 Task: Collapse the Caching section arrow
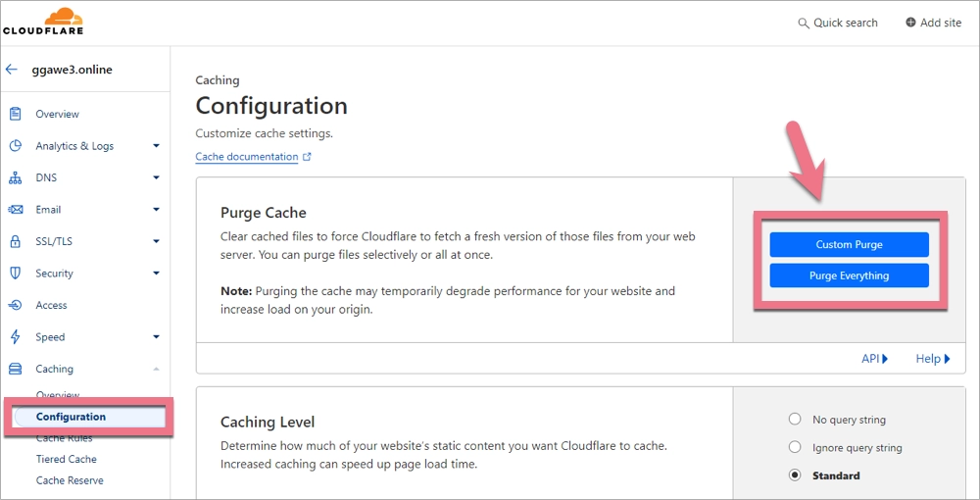pos(156,370)
